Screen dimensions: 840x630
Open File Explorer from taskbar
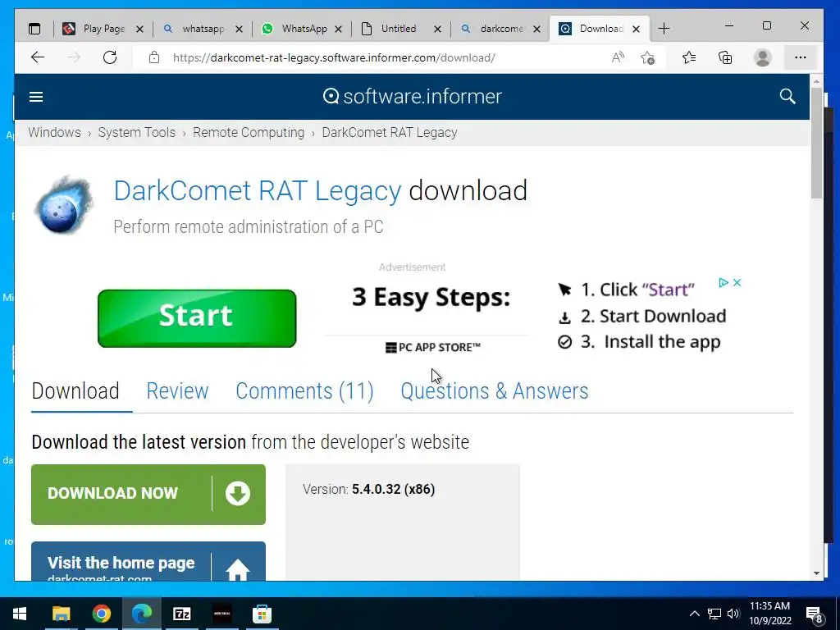[x=61, y=614]
